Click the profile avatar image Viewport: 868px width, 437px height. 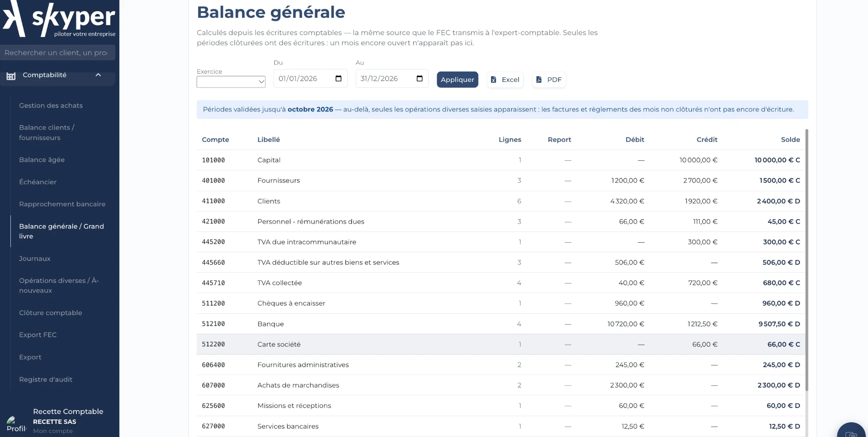coord(16,424)
